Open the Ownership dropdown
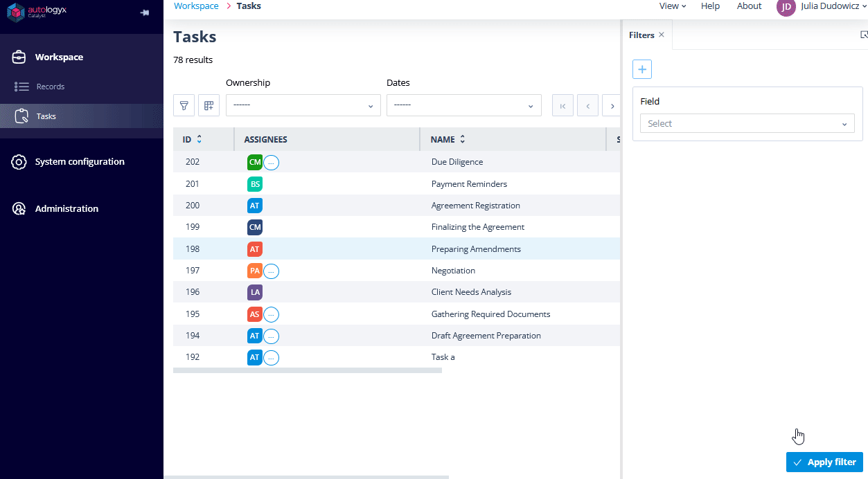 tap(303, 105)
